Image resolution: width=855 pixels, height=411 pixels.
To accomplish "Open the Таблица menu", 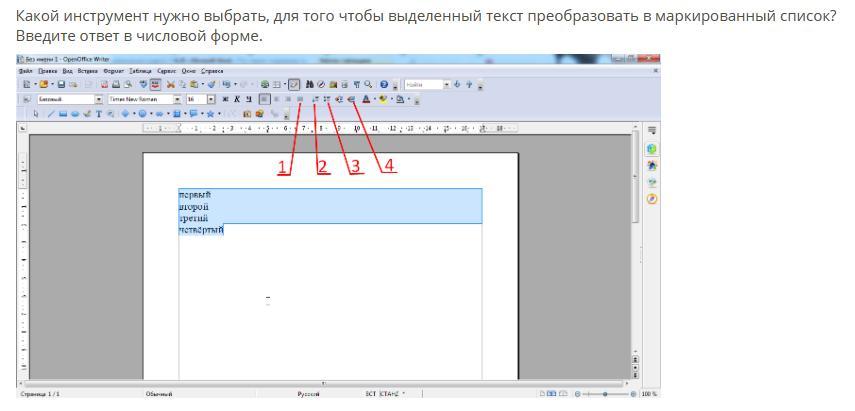I will [x=141, y=71].
